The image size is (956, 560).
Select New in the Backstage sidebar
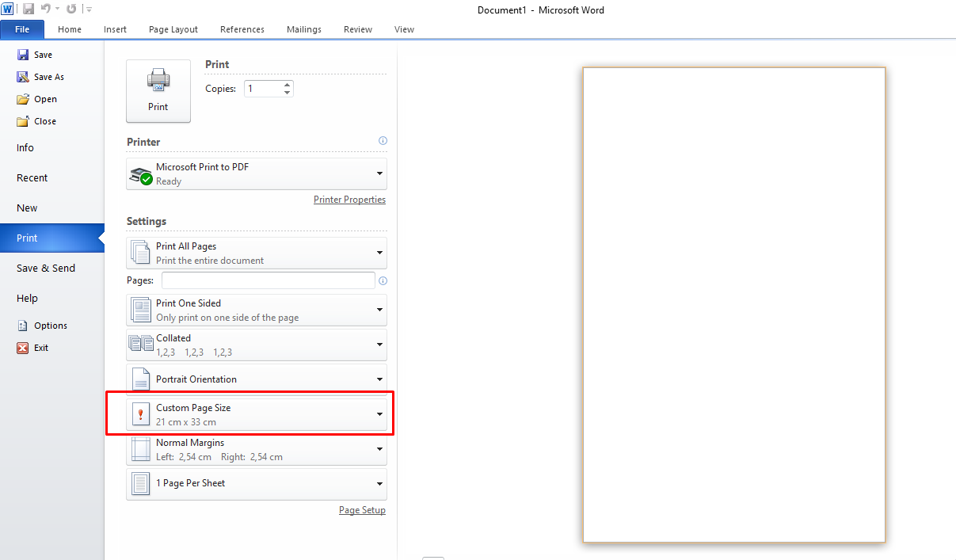point(27,208)
